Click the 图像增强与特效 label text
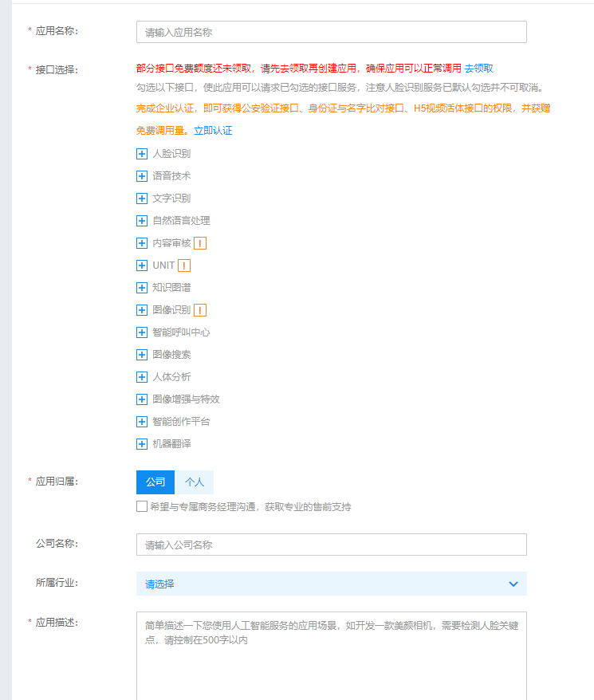Viewport: 594px width, 700px height. tap(186, 399)
